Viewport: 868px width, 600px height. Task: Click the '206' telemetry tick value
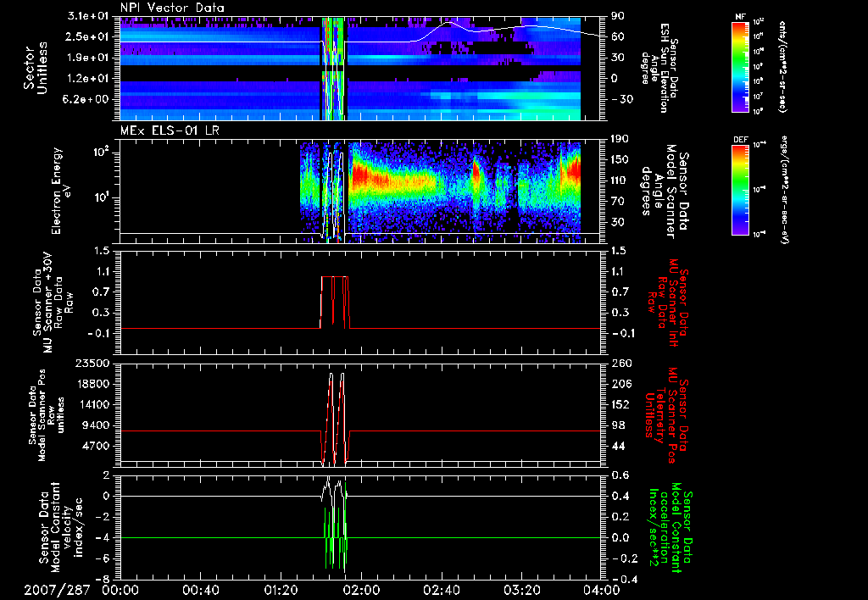click(x=620, y=384)
